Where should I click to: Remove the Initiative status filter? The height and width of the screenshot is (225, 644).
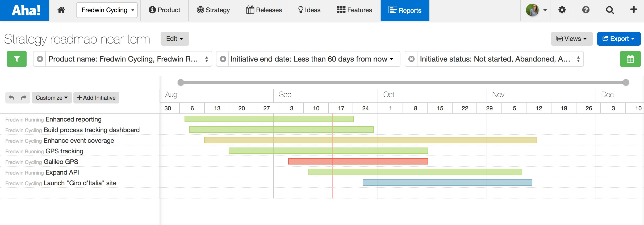coord(411,59)
